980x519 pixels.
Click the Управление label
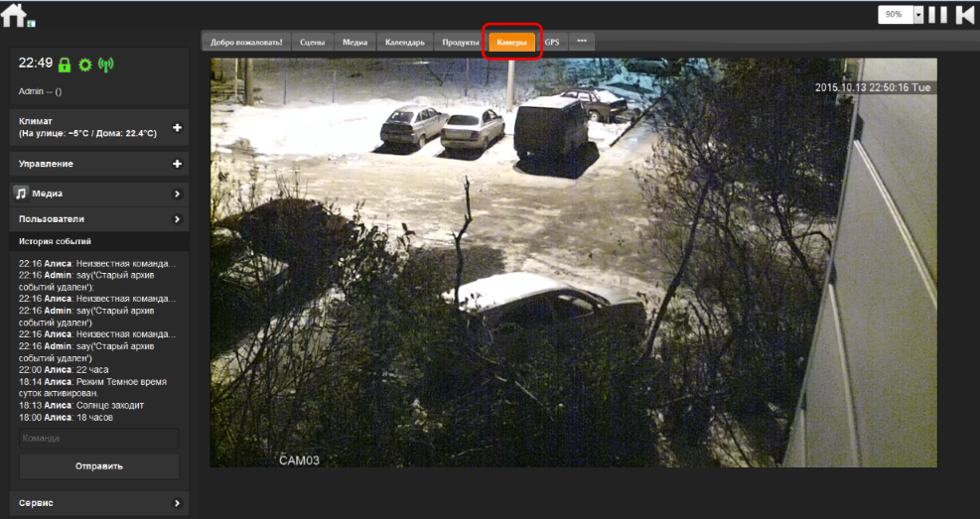[x=46, y=164]
